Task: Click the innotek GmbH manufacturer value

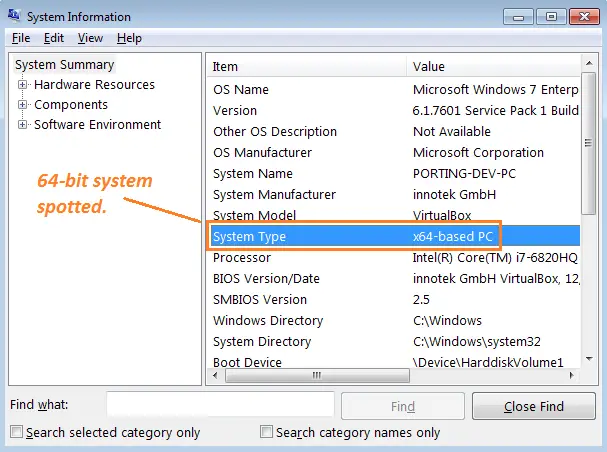Action: coord(454,194)
